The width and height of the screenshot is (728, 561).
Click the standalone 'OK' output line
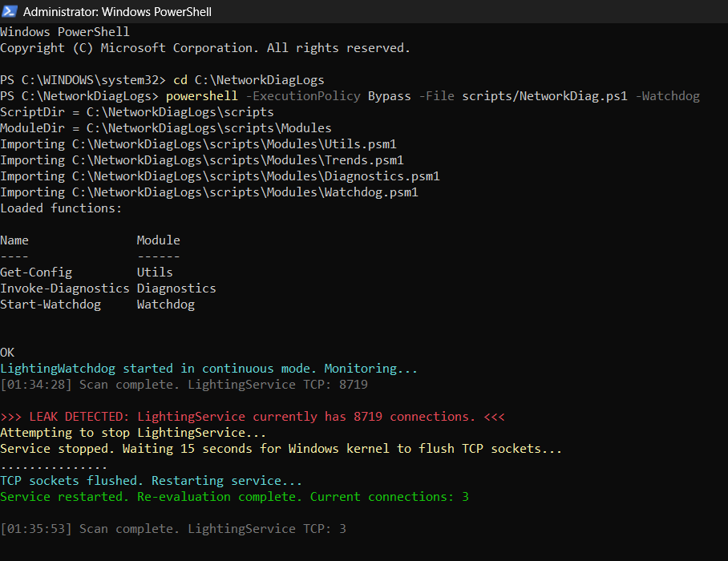click(x=7, y=353)
